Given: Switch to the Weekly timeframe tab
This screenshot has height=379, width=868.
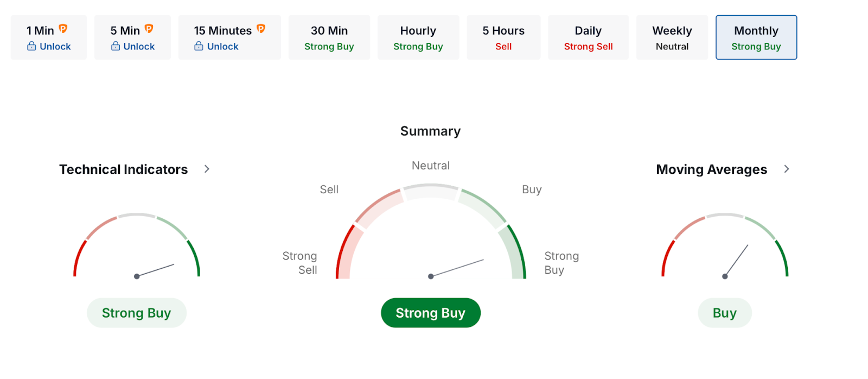Looking at the screenshot, I should (x=672, y=37).
